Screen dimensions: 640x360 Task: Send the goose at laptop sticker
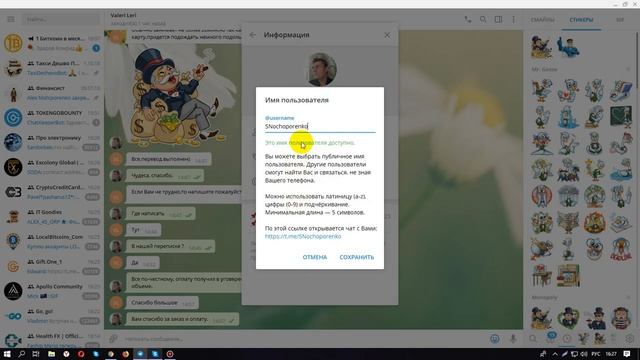621,91
